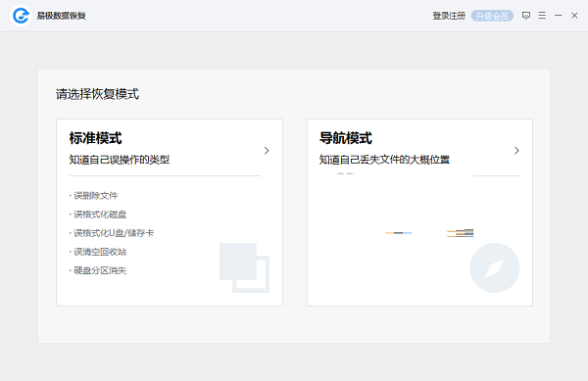Expand the 标准模式 chevron arrow
This screenshot has height=381, width=588.
pos(267,151)
